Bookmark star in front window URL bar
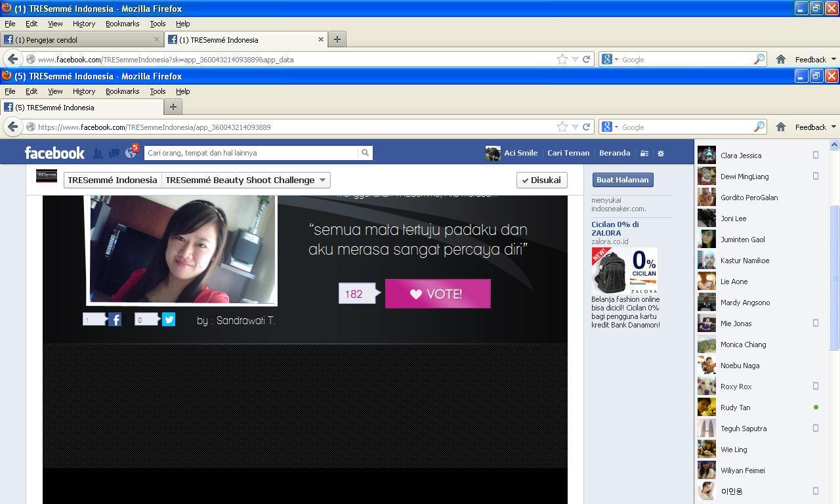This screenshot has height=504, width=840. click(562, 127)
